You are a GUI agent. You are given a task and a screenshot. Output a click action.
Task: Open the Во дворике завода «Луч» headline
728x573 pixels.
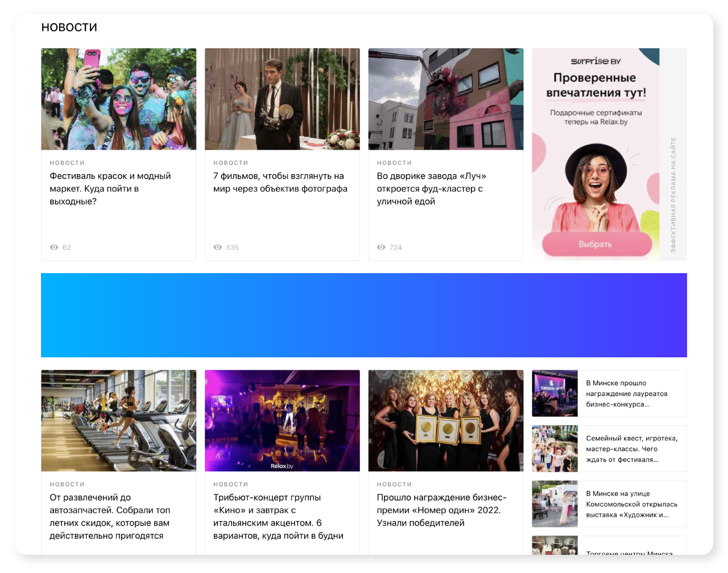click(x=432, y=189)
